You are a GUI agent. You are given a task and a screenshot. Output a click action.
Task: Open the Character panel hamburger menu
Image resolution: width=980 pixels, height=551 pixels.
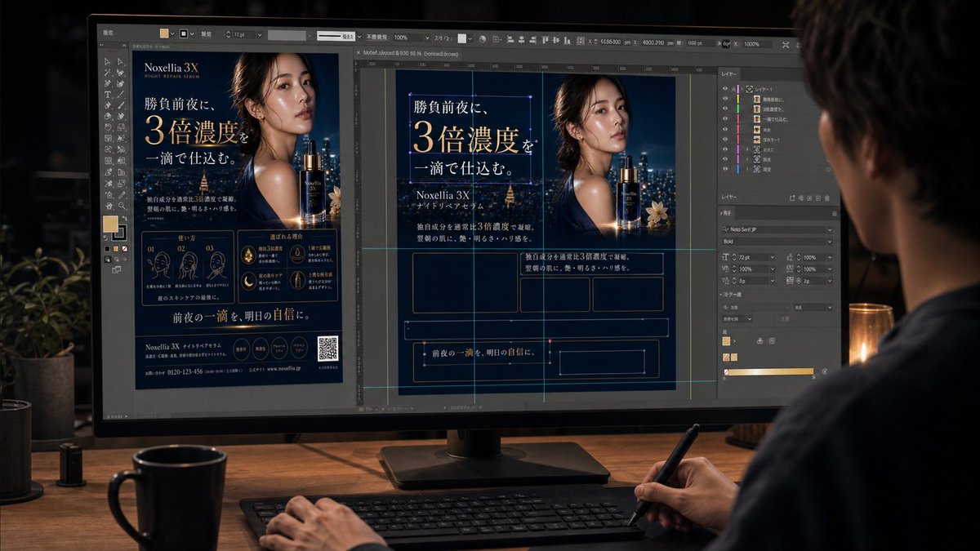coord(835,214)
